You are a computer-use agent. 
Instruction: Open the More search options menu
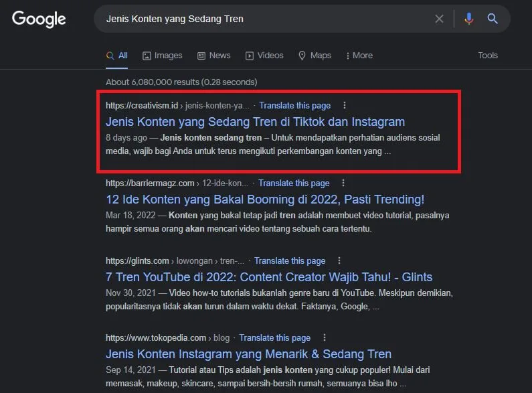click(359, 56)
